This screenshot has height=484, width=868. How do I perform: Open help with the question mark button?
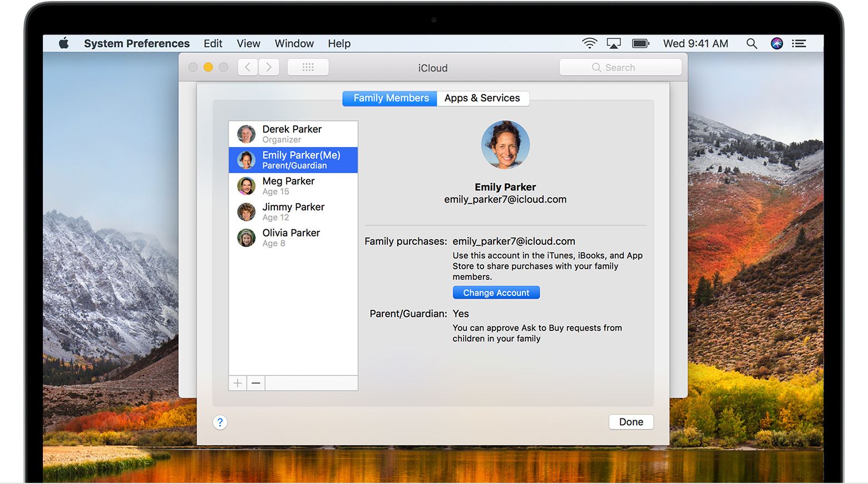click(x=220, y=422)
